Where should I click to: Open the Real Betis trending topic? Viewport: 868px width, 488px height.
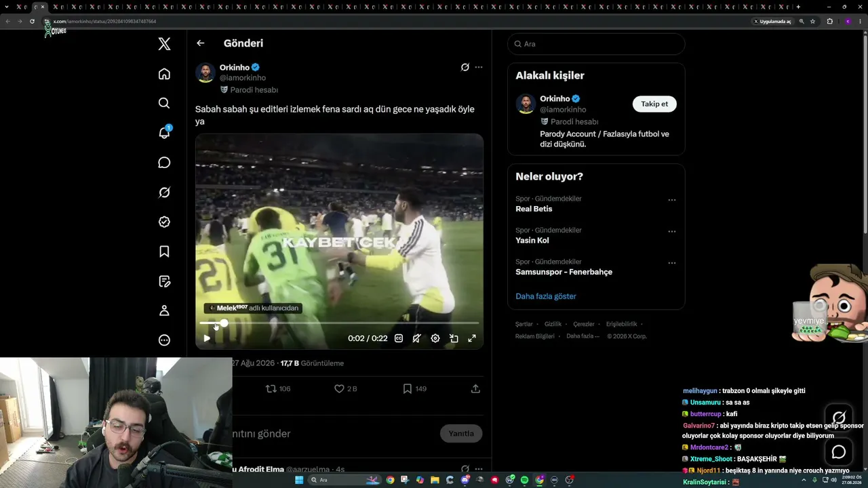click(534, 209)
